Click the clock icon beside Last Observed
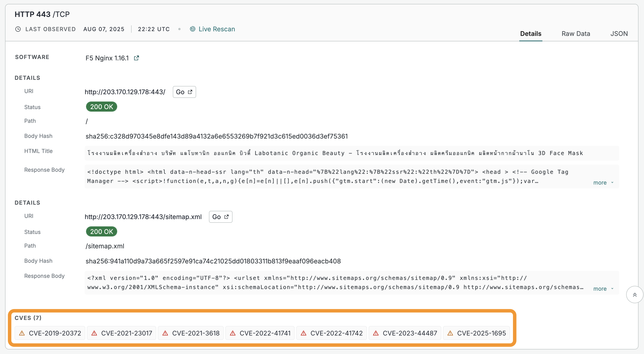This screenshot has width=644, height=354. [x=18, y=29]
